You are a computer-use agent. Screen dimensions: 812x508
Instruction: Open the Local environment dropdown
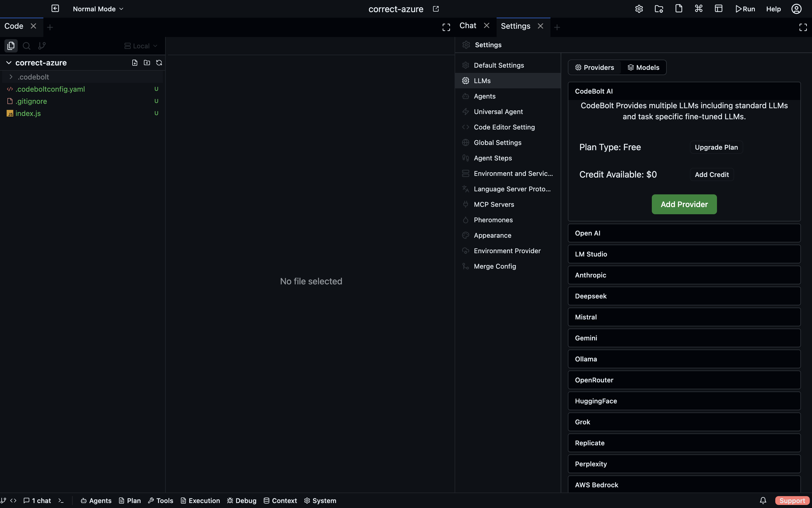click(141, 46)
